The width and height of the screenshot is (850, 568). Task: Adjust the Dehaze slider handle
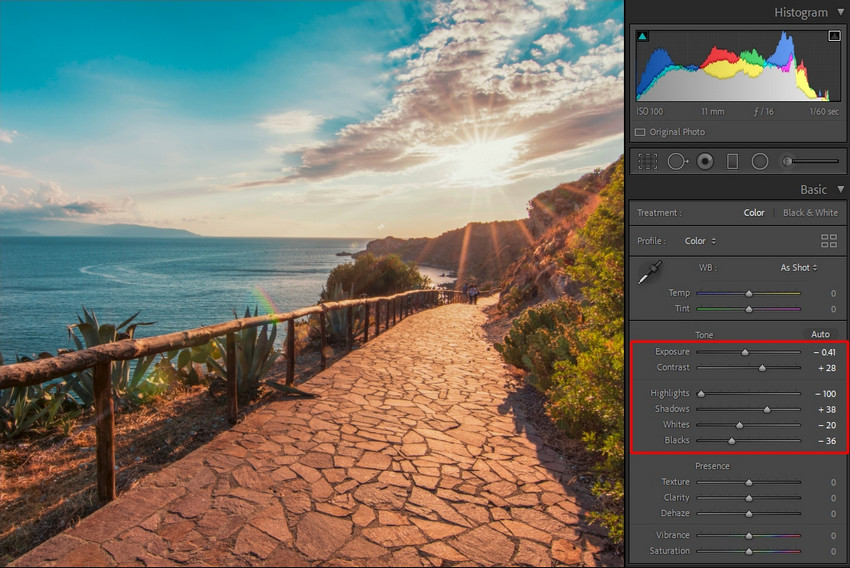coord(749,514)
